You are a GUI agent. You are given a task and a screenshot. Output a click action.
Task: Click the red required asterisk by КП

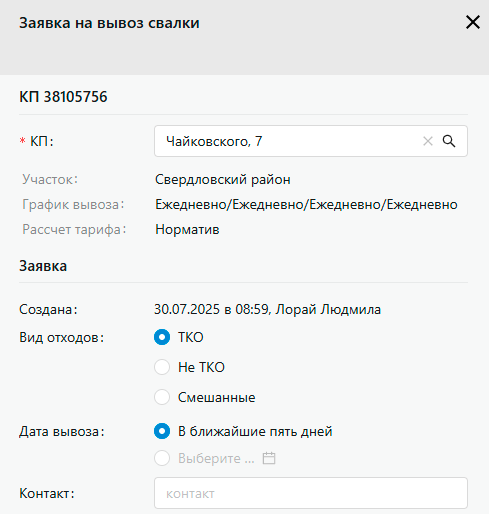(x=22, y=141)
